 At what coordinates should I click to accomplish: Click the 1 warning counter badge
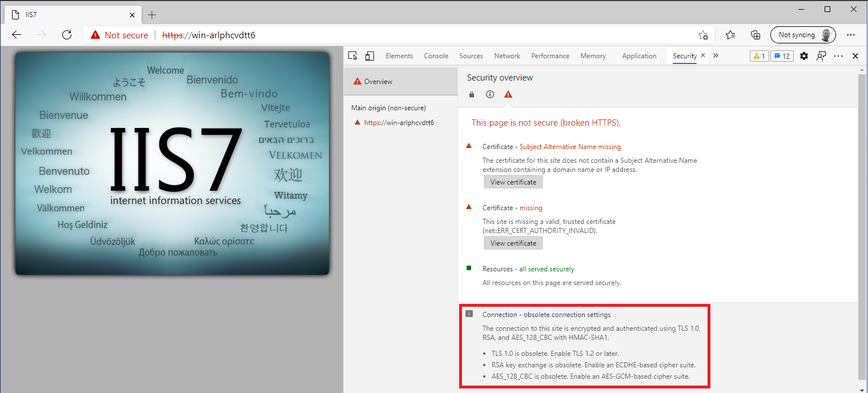pyautogui.click(x=759, y=56)
